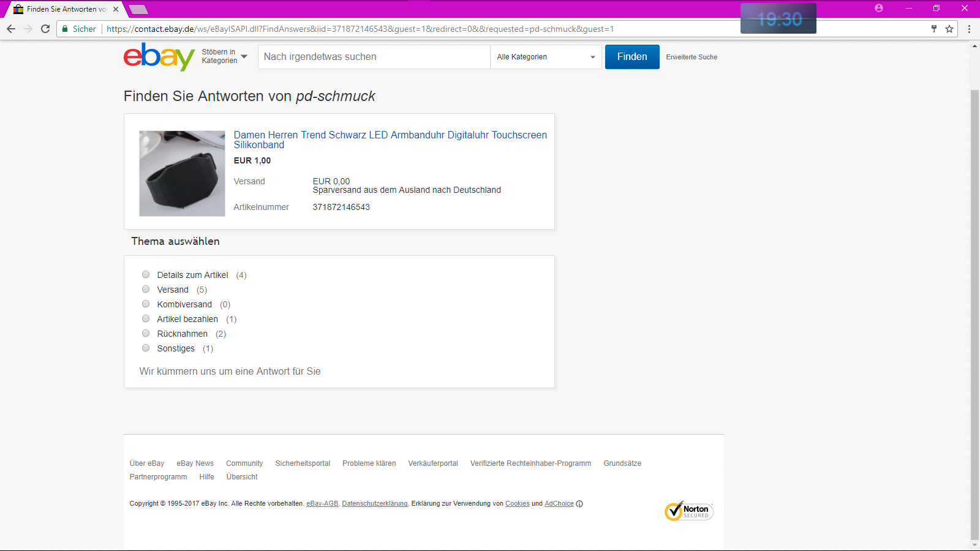Viewport: 980px width, 551px height.
Task: Expand Stöbern in Kategorien dropdown
Action: (224, 56)
